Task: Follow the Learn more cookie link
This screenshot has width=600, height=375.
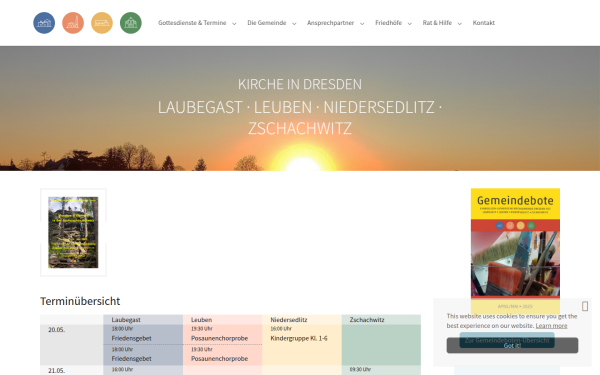Action: tap(551, 326)
